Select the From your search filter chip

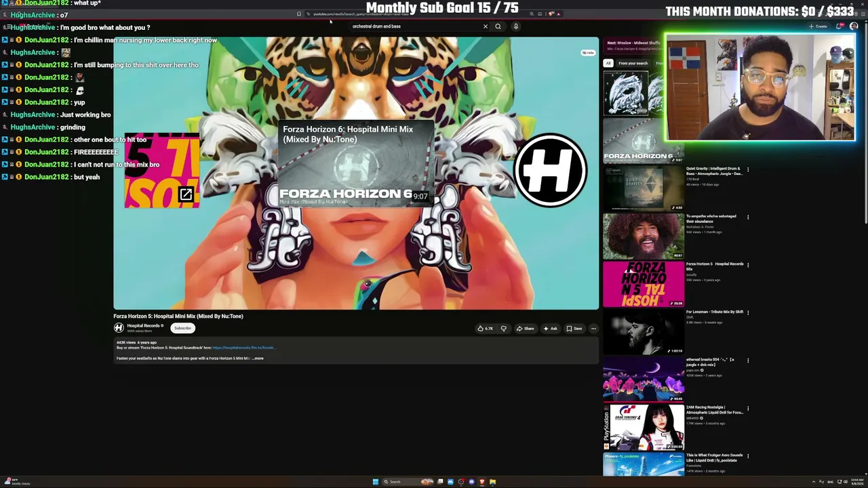(633, 63)
